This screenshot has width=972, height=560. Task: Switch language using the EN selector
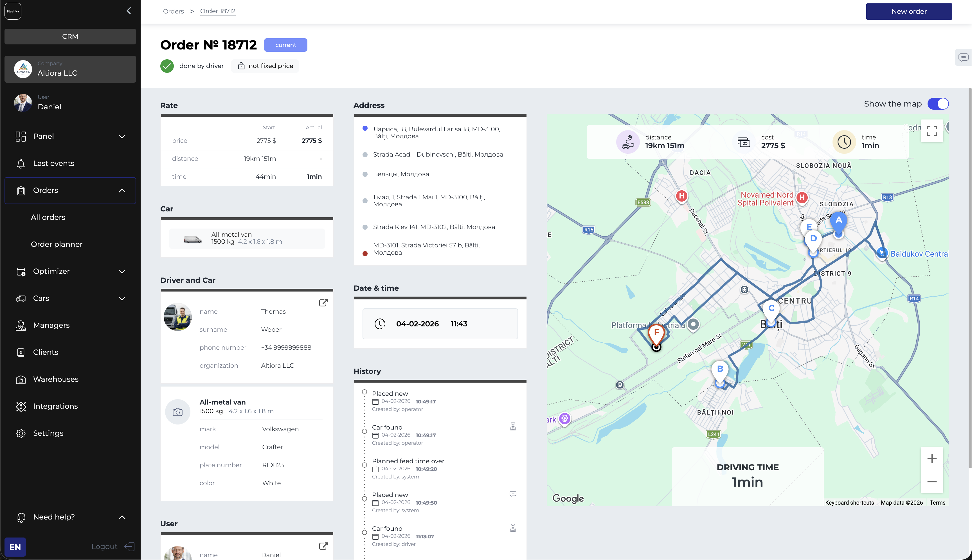point(15,547)
